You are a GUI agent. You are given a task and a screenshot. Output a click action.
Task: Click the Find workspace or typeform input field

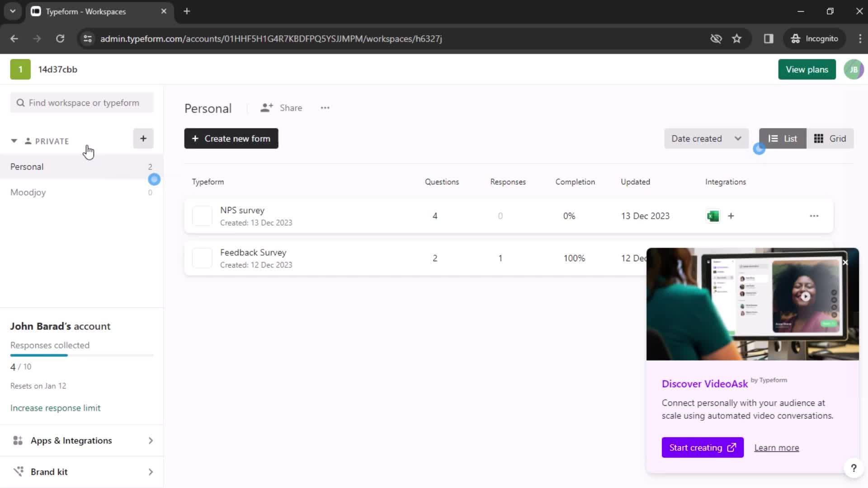tap(83, 103)
